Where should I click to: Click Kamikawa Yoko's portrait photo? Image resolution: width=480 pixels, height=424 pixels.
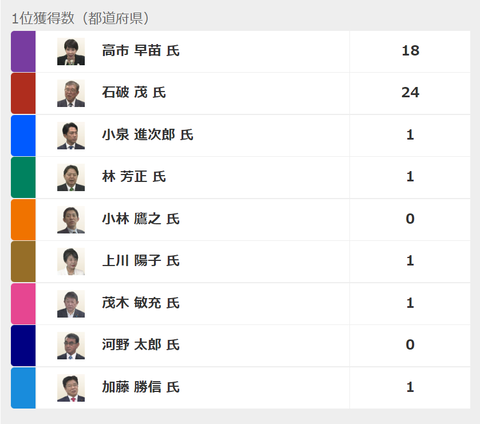[x=71, y=262]
